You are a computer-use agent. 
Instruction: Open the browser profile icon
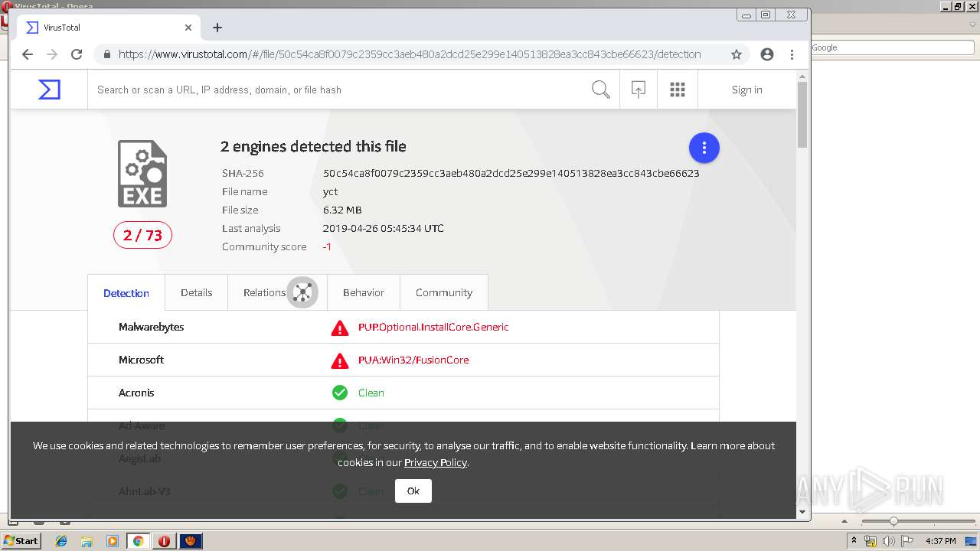[x=767, y=54]
